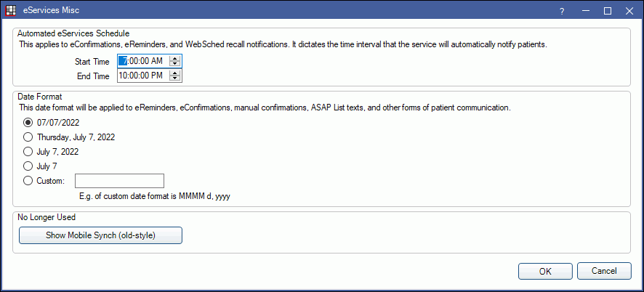Click the eServices Misc title bar text
Viewport: 644px width, 292px height.
pos(51,11)
